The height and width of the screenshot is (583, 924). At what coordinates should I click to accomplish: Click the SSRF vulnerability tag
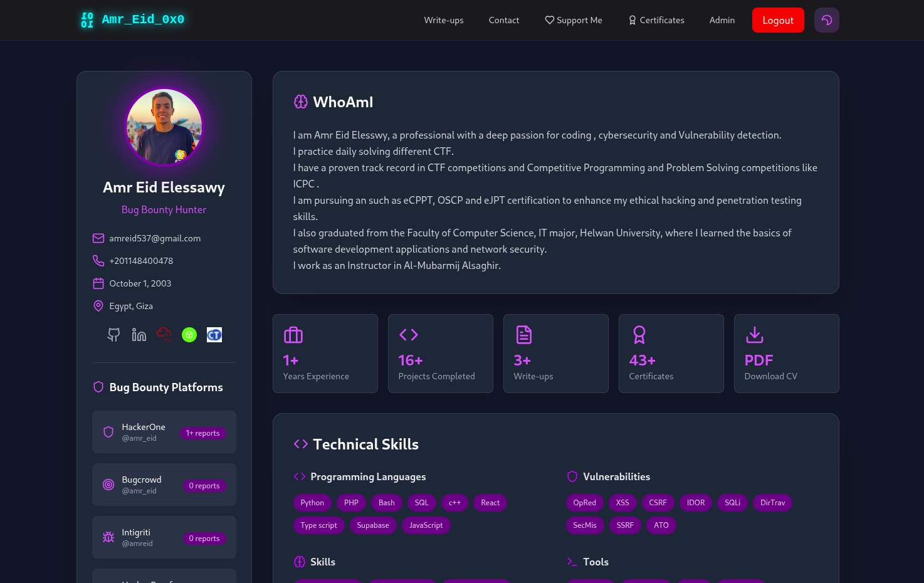626,525
